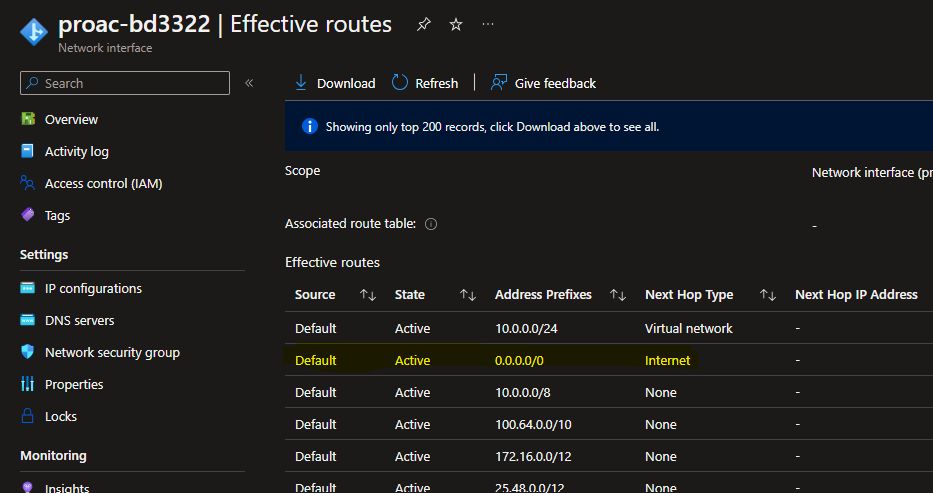
Task: Click Active state in 10.0.0.0/24 row
Action: pyautogui.click(x=412, y=328)
